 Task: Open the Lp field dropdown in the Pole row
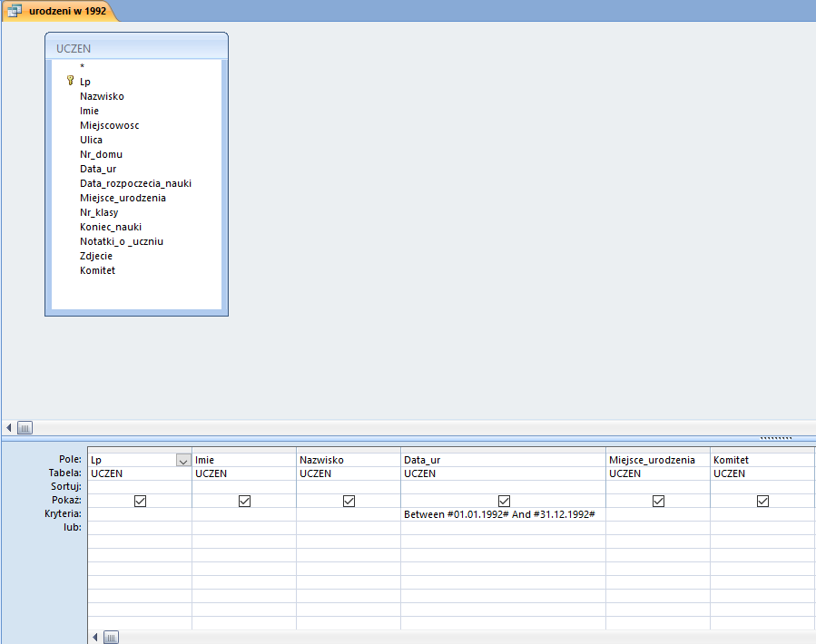coord(182,461)
